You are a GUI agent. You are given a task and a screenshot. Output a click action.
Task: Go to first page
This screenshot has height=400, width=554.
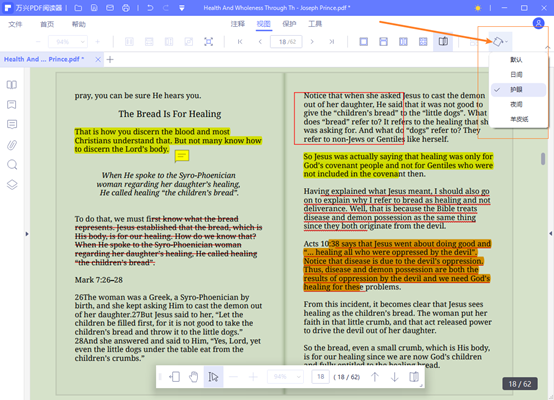point(240,42)
